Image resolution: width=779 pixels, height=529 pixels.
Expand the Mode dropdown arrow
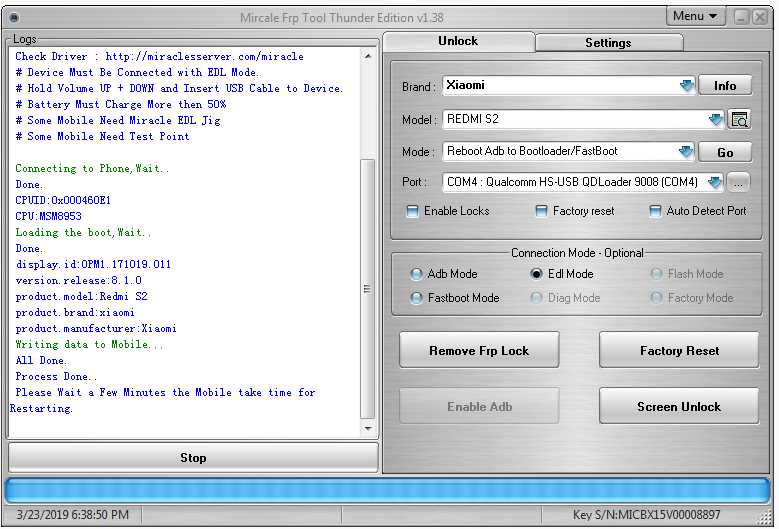point(686,151)
